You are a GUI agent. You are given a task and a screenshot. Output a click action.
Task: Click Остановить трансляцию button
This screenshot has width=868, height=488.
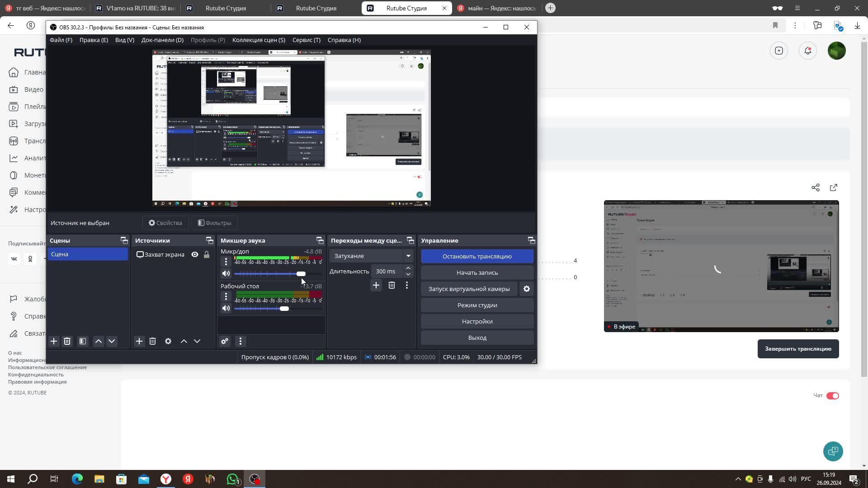[x=477, y=256]
